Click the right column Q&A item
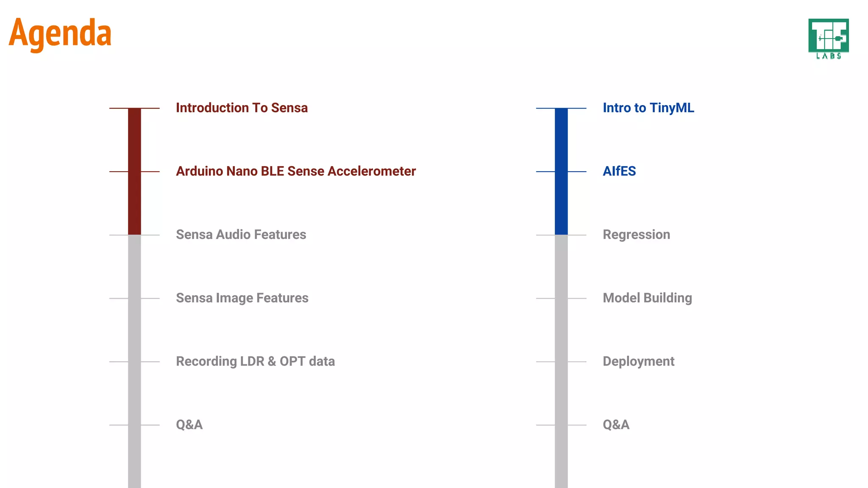 [x=616, y=424]
